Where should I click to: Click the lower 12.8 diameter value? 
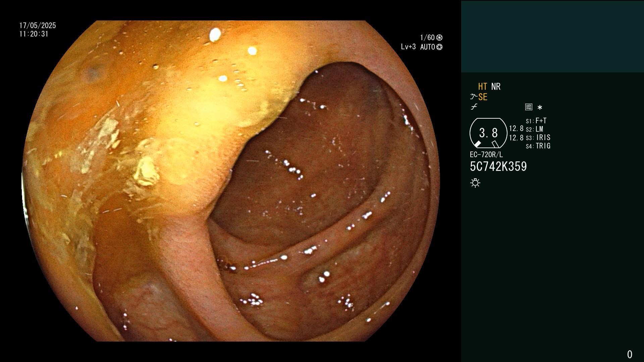pyautogui.click(x=516, y=138)
